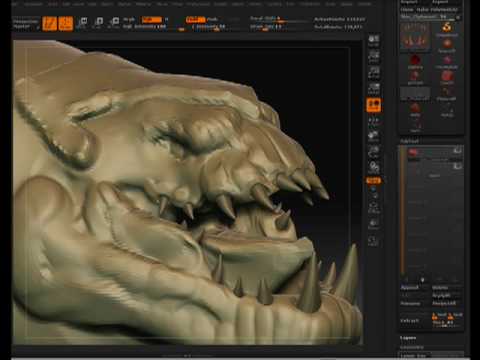Screen dimensions: 480x360
Task: Click the AAHalf shelf icon
Action: tap(374, 89)
